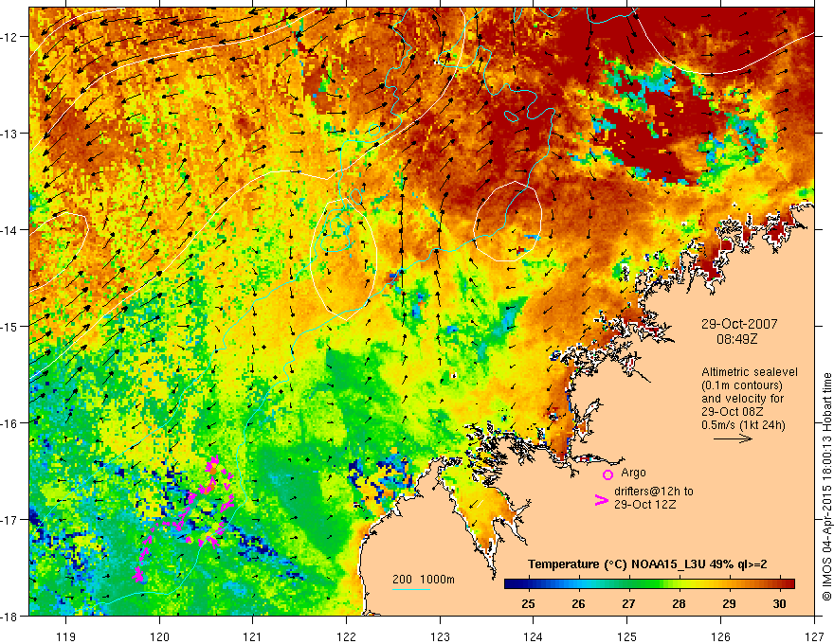Click the color bar label '26'
The height and width of the screenshot is (644, 834).
coord(579,604)
